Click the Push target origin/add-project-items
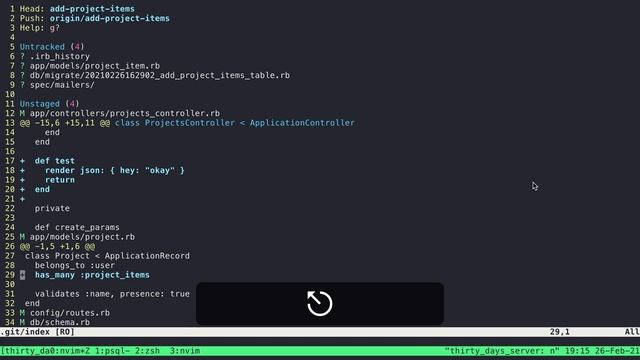Screen dimensions: 640x360 [x=110, y=18]
